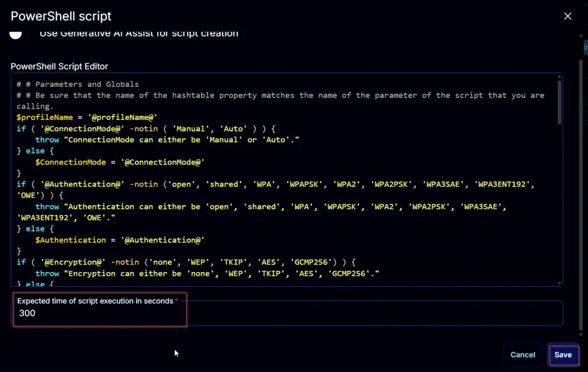Image resolution: width=588 pixels, height=372 pixels.
Task: Edit the expected execution time field
Action: [287, 313]
